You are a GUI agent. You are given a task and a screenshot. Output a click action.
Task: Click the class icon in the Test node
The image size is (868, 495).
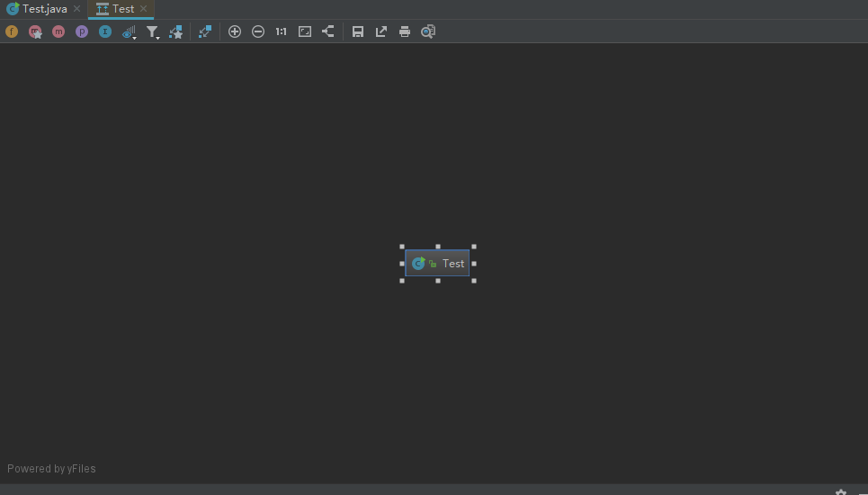point(418,263)
